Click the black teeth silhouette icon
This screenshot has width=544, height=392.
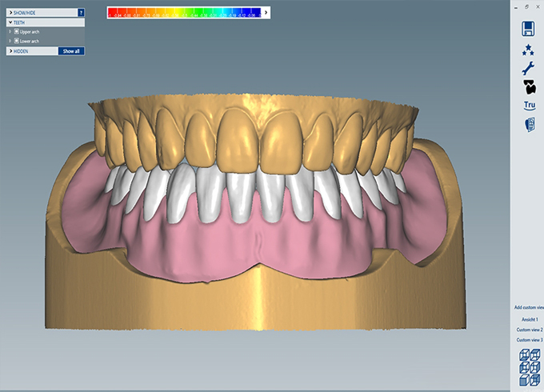[528, 86]
